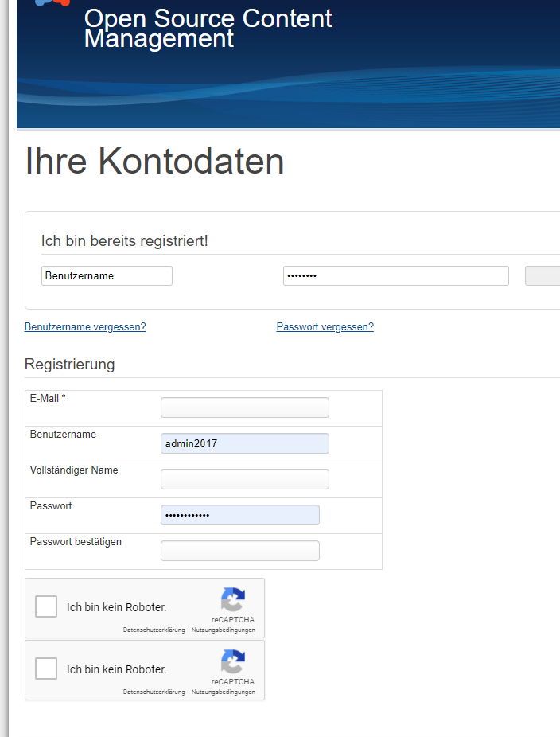
Task: Check the upper 'Ich bin kein Roboter' box
Action: tap(46, 607)
